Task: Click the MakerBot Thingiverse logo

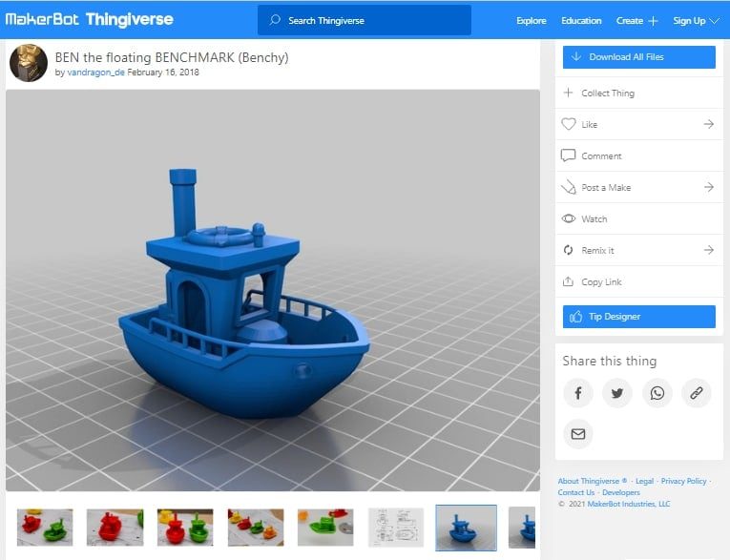Action: pyautogui.click(x=89, y=19)
